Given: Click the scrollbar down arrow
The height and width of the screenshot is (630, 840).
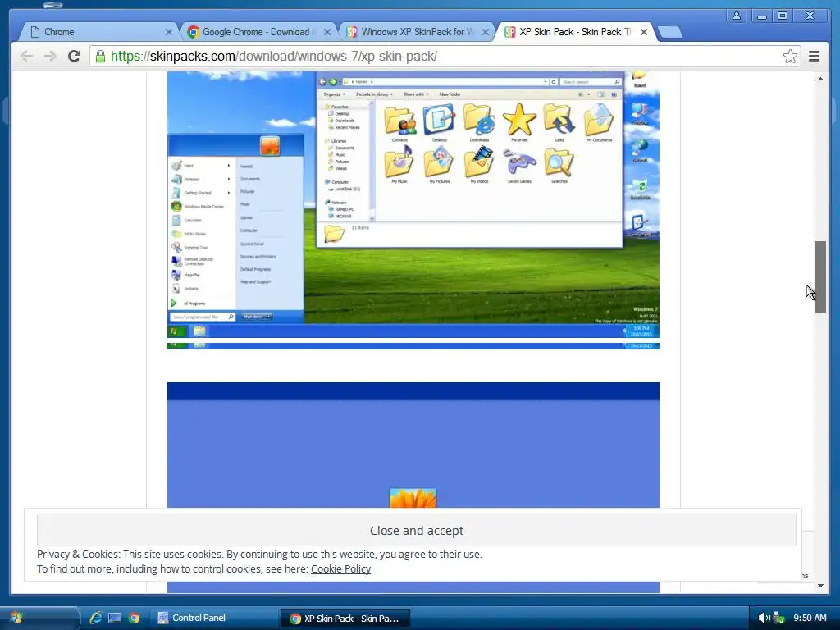Looking at the screenshot, I should pyautogui.click(x=820, y=585).
